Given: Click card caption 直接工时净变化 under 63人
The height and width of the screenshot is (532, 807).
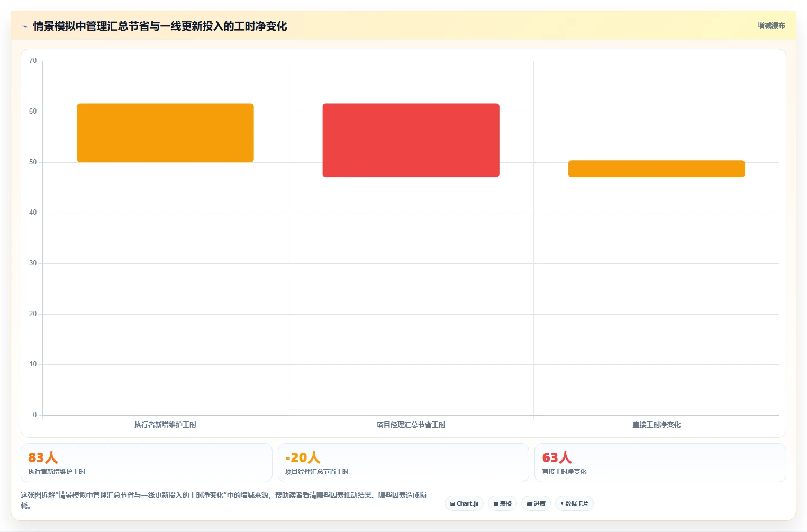Looking at the screenshot, I should click(564, 472).
